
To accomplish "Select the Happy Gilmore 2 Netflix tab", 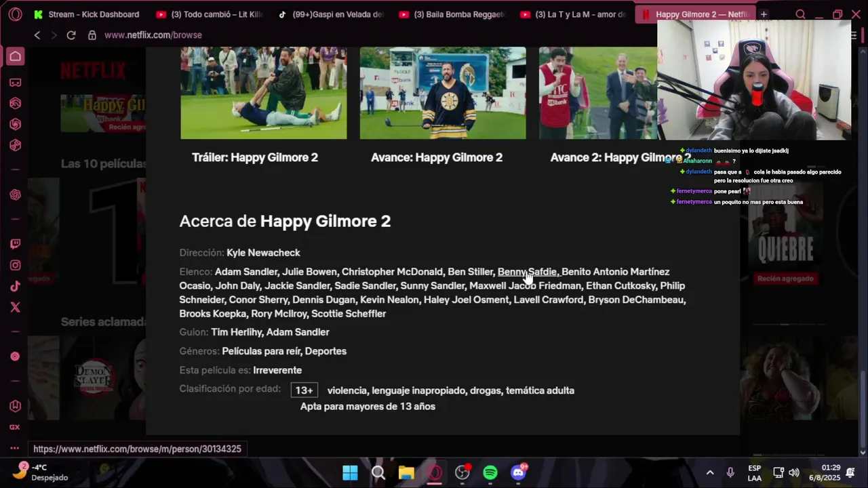I will pos(695,14).
